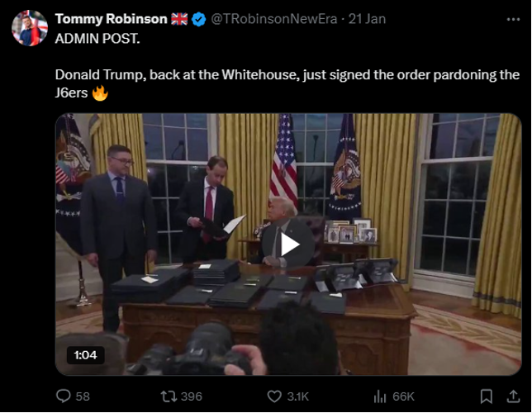This screenshot has height=413, width=532.
Task: Bookmark this post
Action: (x=487, y=396)
